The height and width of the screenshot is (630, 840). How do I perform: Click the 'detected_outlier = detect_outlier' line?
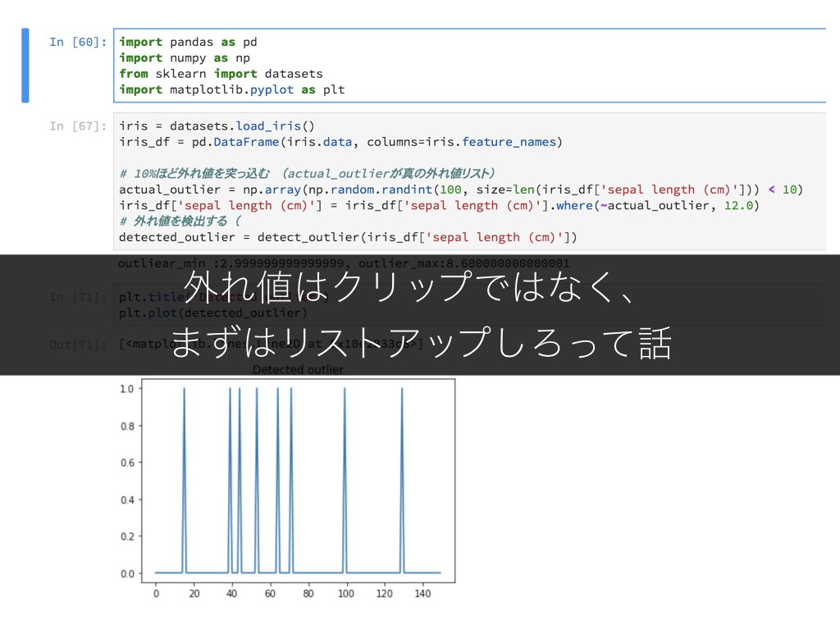click(x=348, y=237)
